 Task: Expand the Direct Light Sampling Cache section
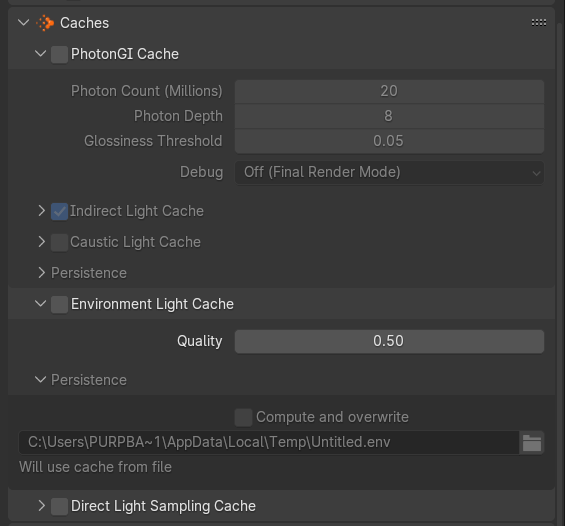pos(41,506)
